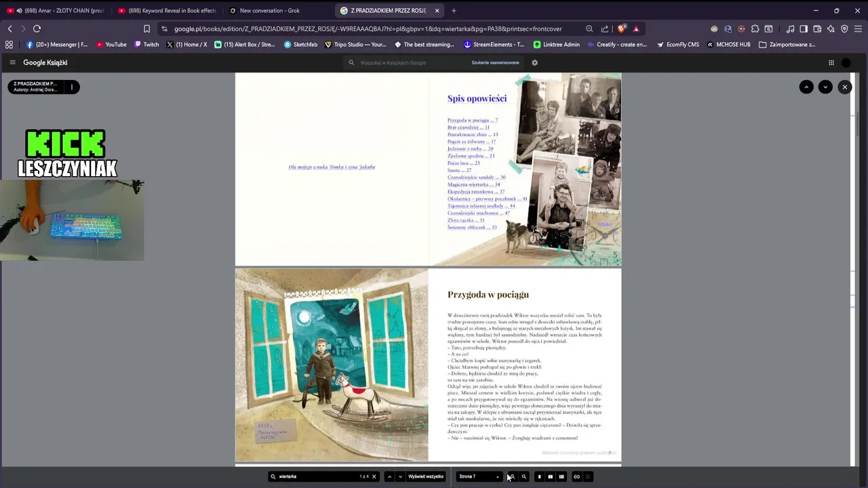Open Przygoda w pociągu contents entry

[x=473, y=120]
